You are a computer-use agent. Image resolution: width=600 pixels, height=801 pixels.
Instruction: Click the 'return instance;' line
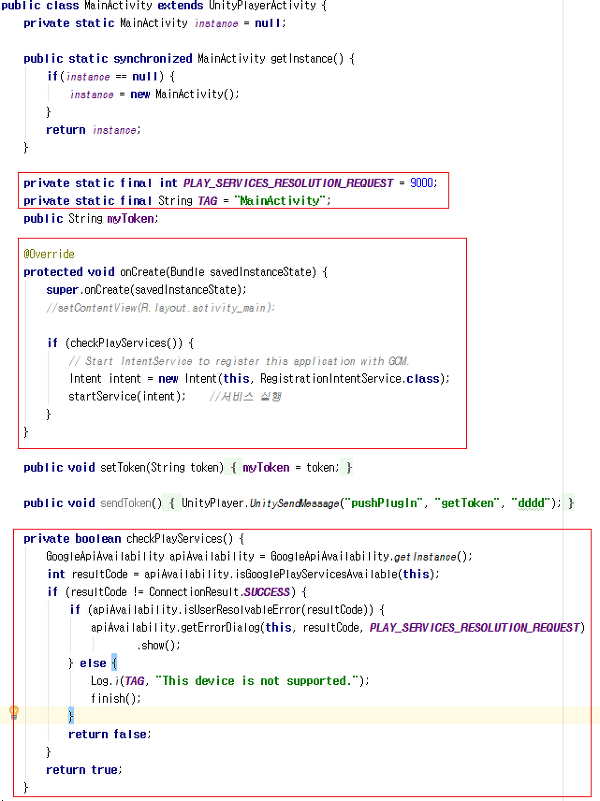[93, 130]
